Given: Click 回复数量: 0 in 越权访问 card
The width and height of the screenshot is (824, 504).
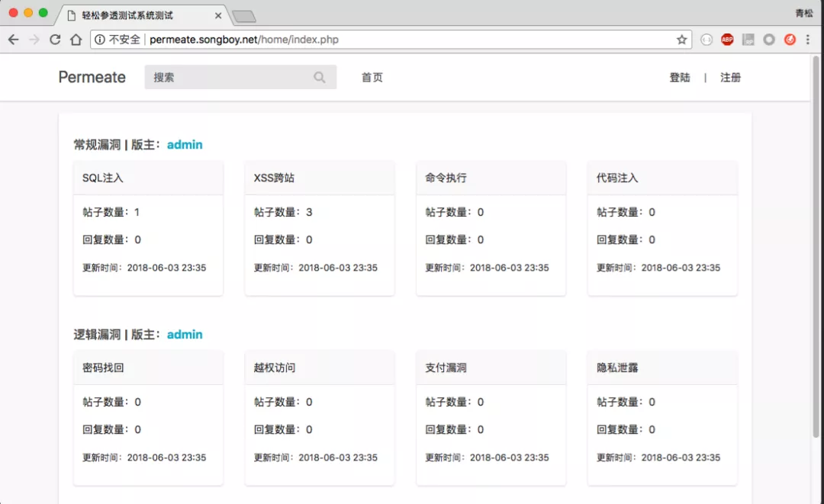Looking at the screenshot, I should point(283,429).
